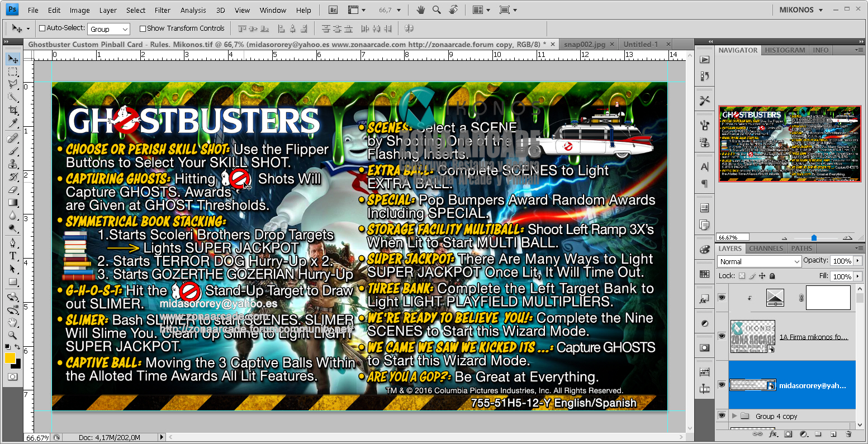Open the MIKONOS workspace switcher
Screen dimensions: 868x444
[x=801, y=10]
